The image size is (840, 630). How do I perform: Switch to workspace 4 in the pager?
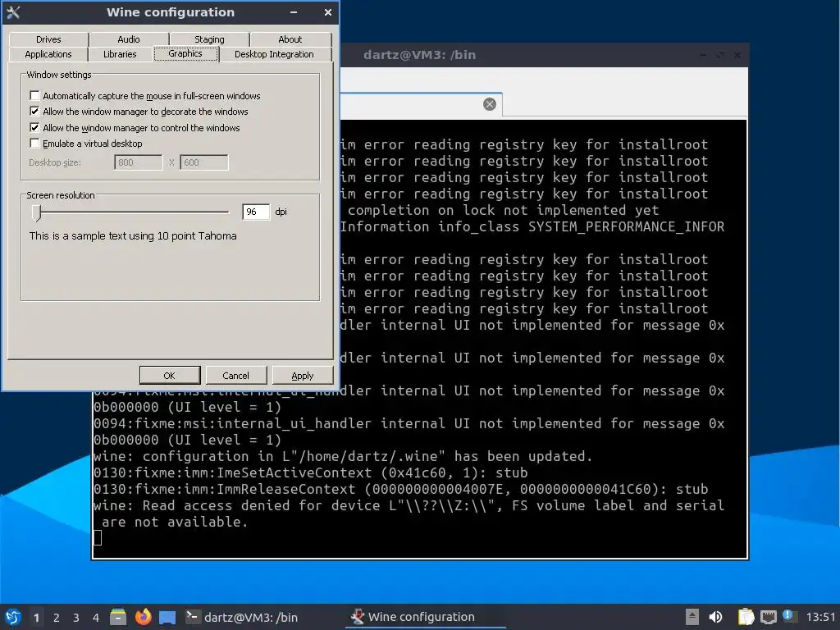[96, 618]
